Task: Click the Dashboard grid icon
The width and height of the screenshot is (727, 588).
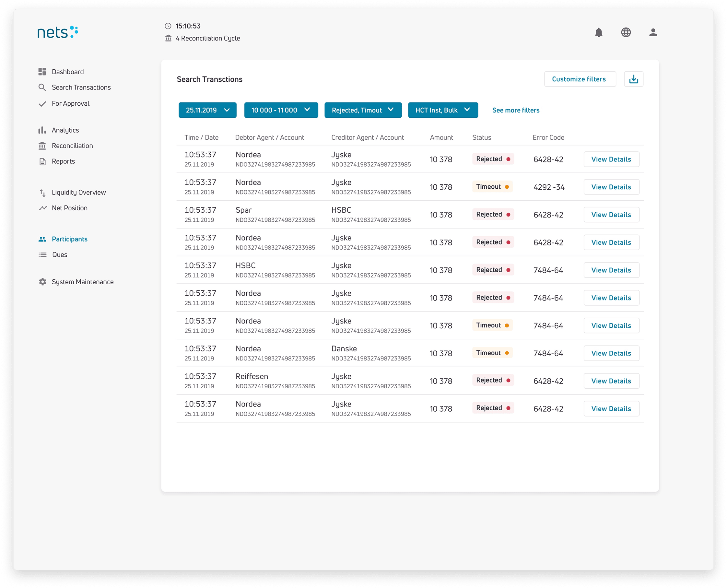Action: click(x=42, y=72)
